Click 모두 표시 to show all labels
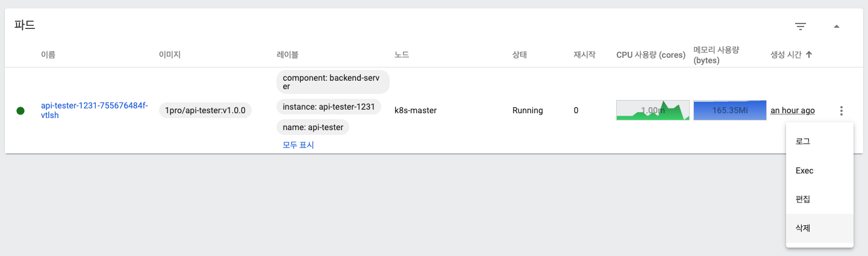The height and width of the screenshot is (256, 868). [x=298, y=145]
